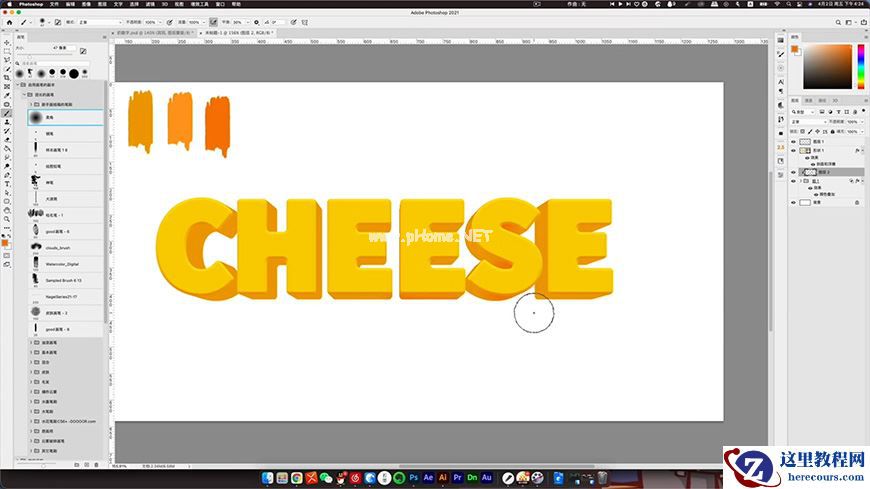The height and width of the screenshot is (489, 870).
Task: Select the Brush tool in the left toolbar
Action: point(7,113)
